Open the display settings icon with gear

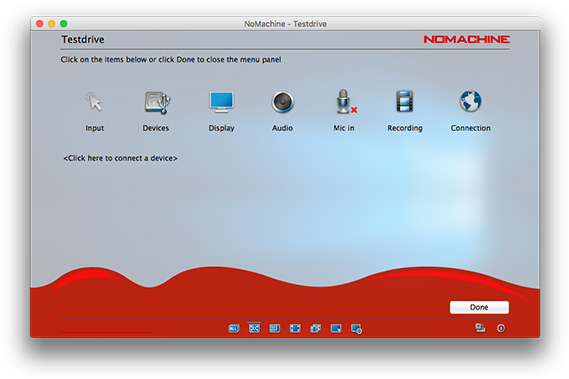tap(356, 329)
